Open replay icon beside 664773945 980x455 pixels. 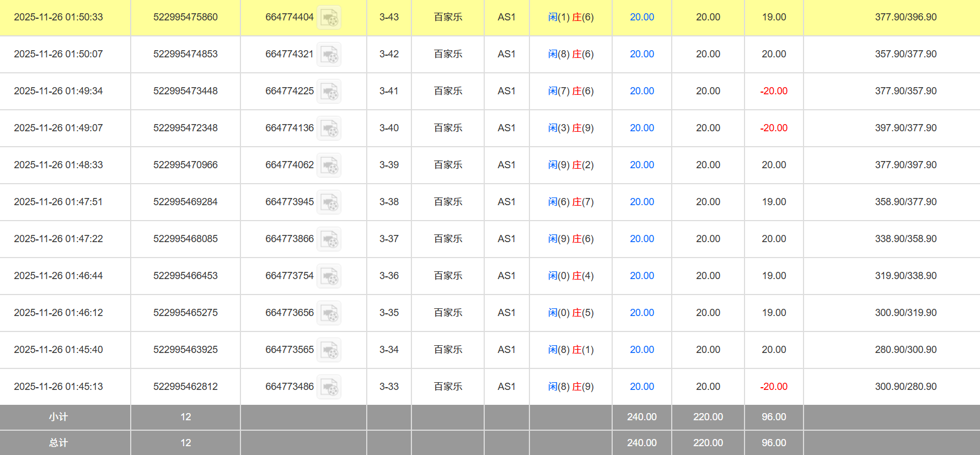click(329, 202)
